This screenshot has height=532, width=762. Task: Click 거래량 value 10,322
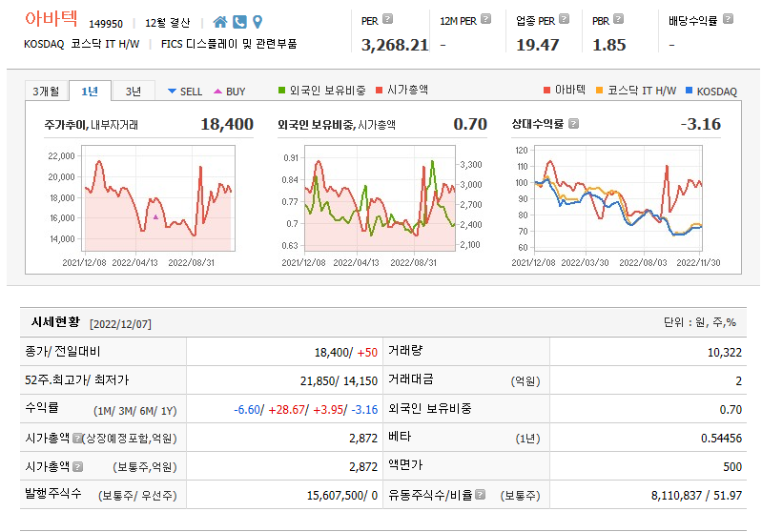(x=725, y=352)
